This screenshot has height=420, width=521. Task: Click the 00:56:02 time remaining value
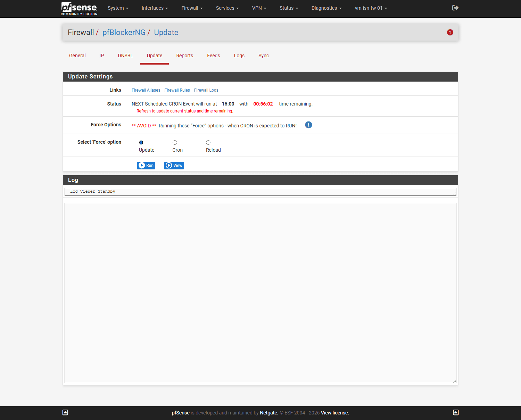(x=263, y=104)
